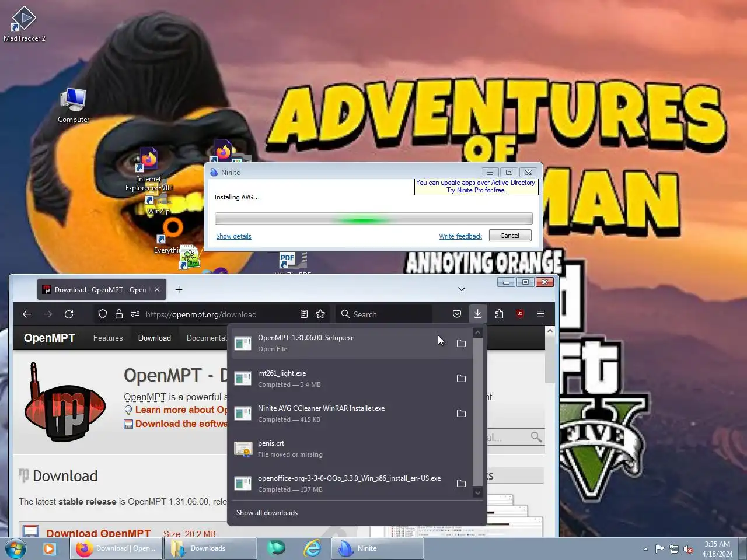
Task: Open the Documentation menu item
Action: [207, 338]
